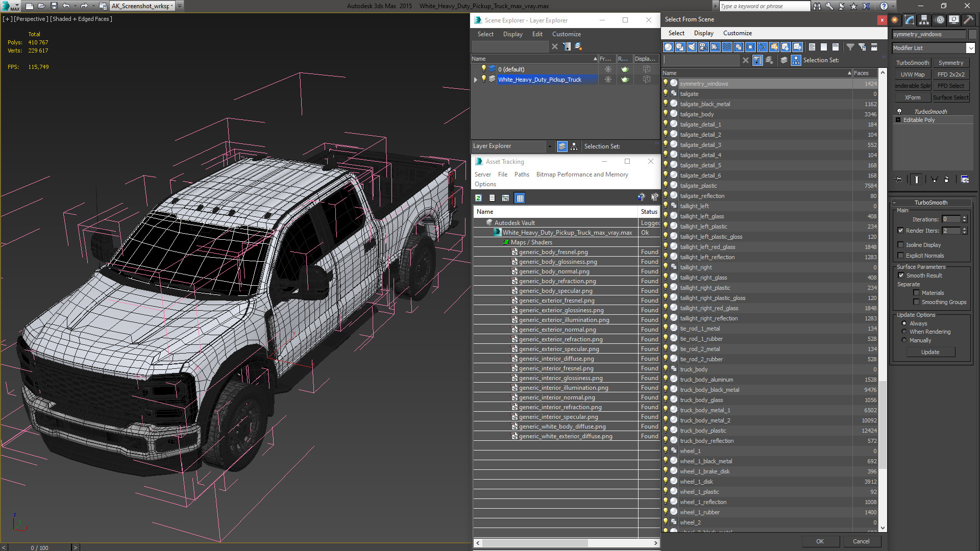Open the Display command panel tab
This screenshot has width=980, height=551.
[x=953, y=20]
